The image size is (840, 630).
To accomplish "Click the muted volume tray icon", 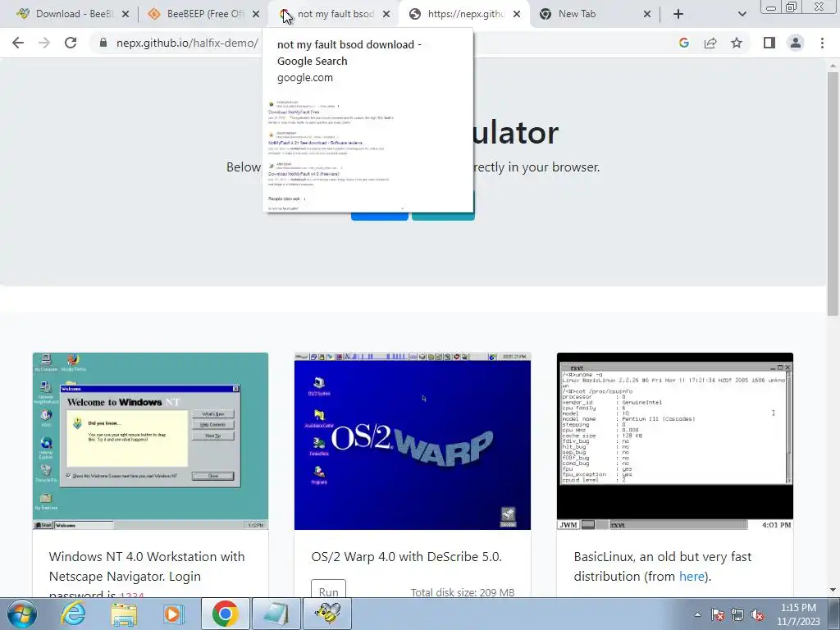I will pos(757,615).
